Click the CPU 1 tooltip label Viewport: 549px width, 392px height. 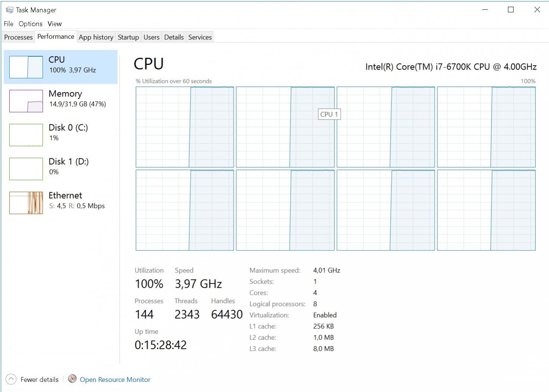329,114
